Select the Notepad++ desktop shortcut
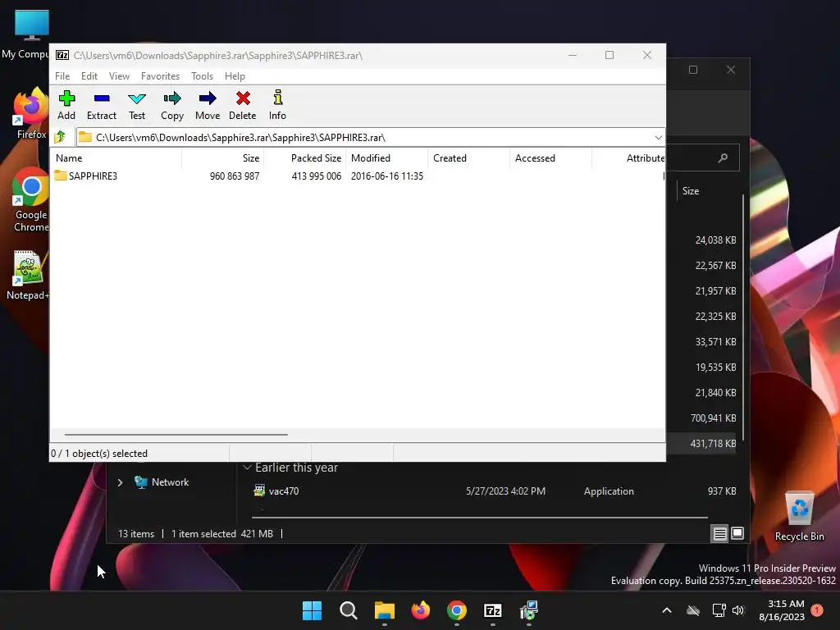840x630 pixels. [x=28, y=276]
